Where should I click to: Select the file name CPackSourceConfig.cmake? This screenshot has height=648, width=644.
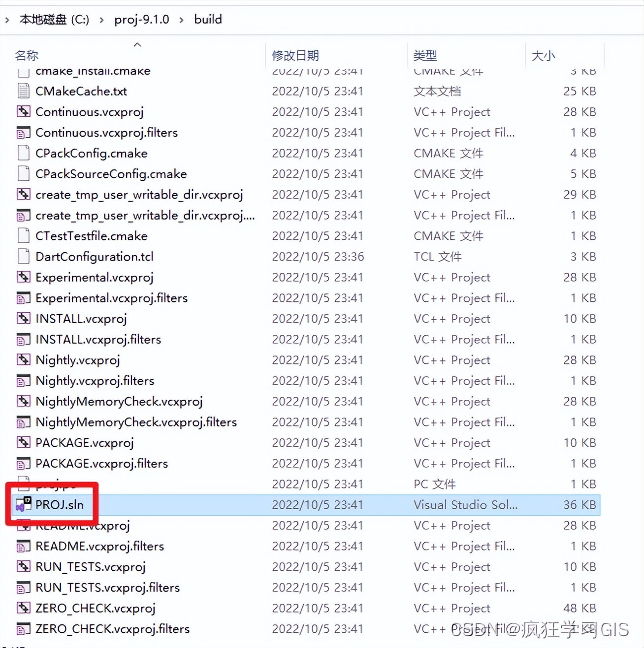point(111,174)
